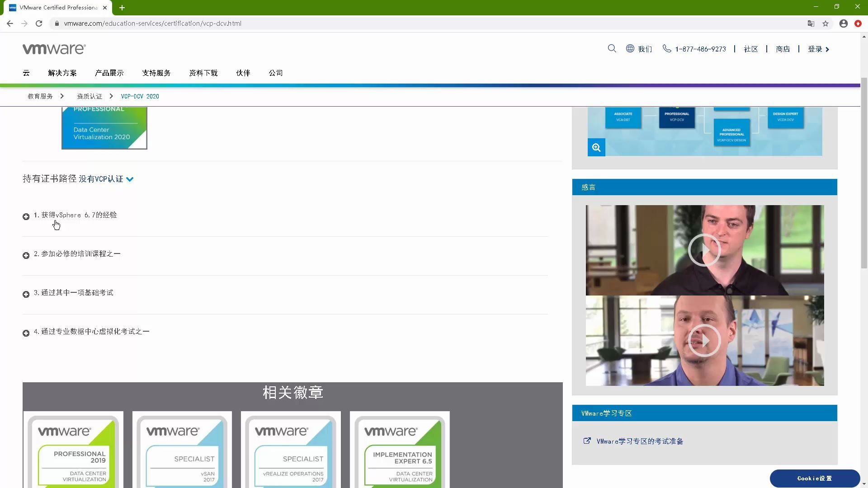Open the 没有VCP认证 path dropdown
Viewport: 868px width, 488px height.
click(x=106, y=179)
